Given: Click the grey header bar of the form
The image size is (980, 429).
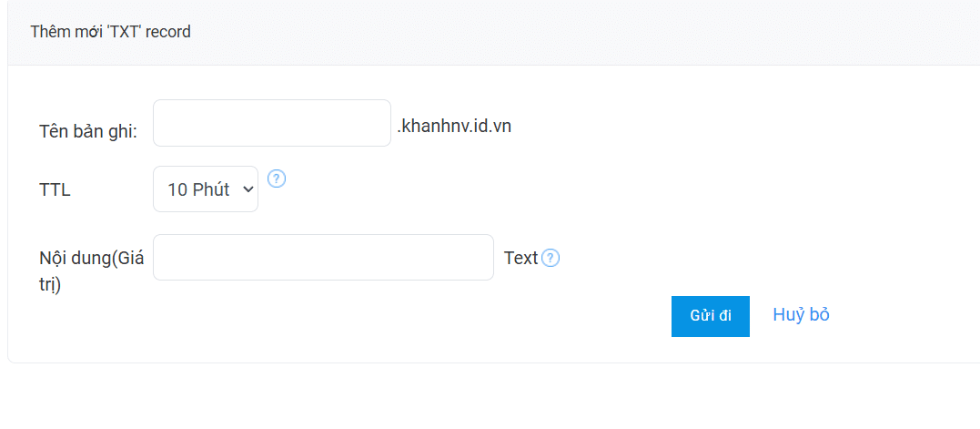Looking at the screenshot, I should (546, 32).
